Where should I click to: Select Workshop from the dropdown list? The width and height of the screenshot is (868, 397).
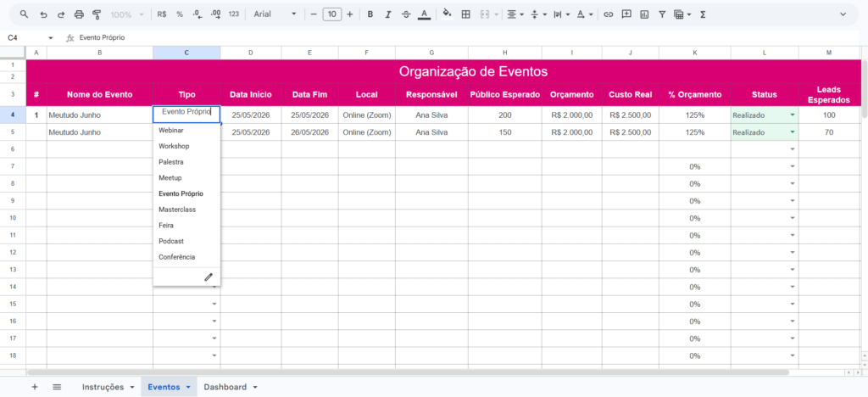[186, 146]
